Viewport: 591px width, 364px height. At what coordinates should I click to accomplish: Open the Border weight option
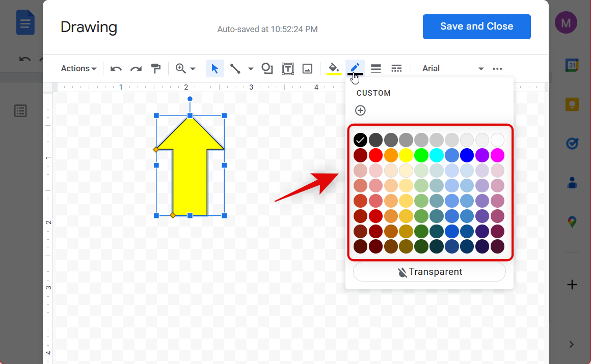click(x=376, y=68)
